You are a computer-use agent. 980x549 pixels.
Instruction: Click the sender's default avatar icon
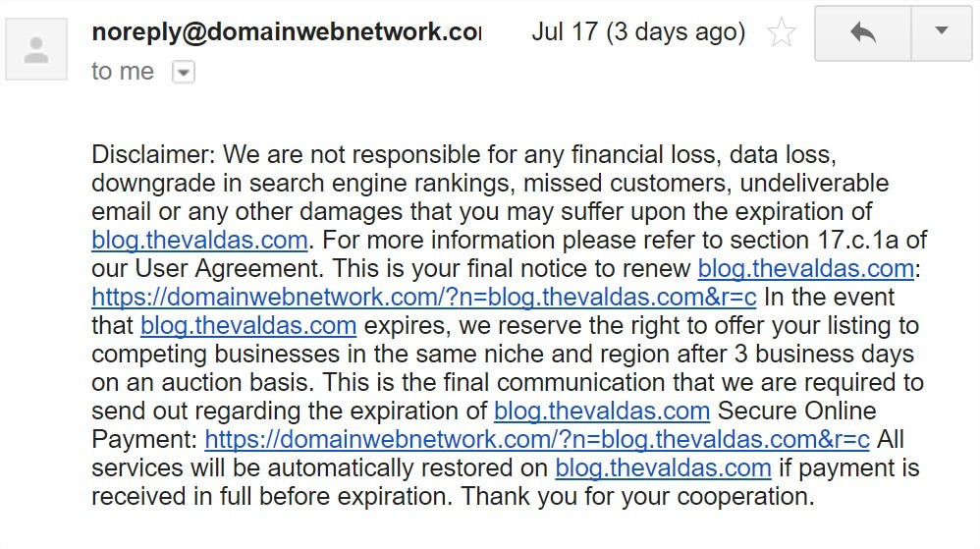pyautogui.click(x=36, y=49)
